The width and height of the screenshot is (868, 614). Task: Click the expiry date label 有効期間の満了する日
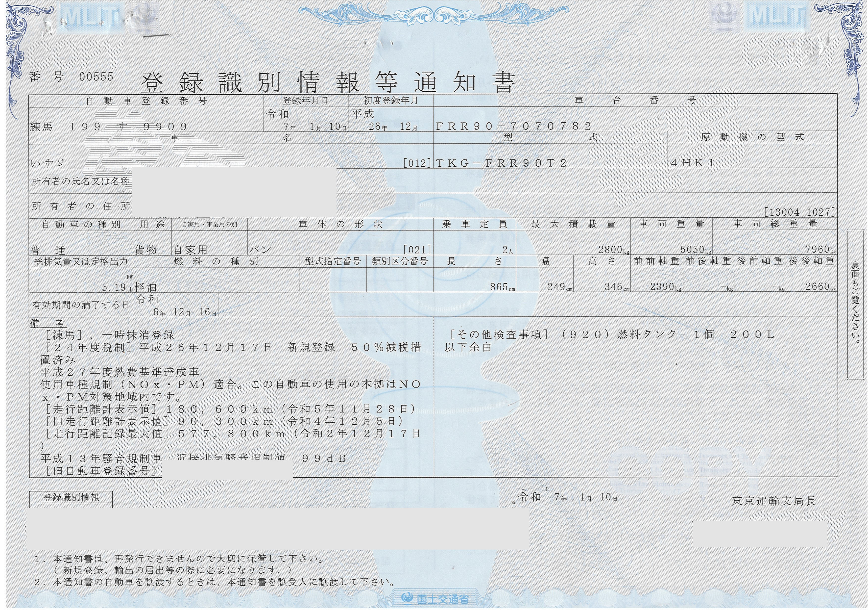coord(80,305)
